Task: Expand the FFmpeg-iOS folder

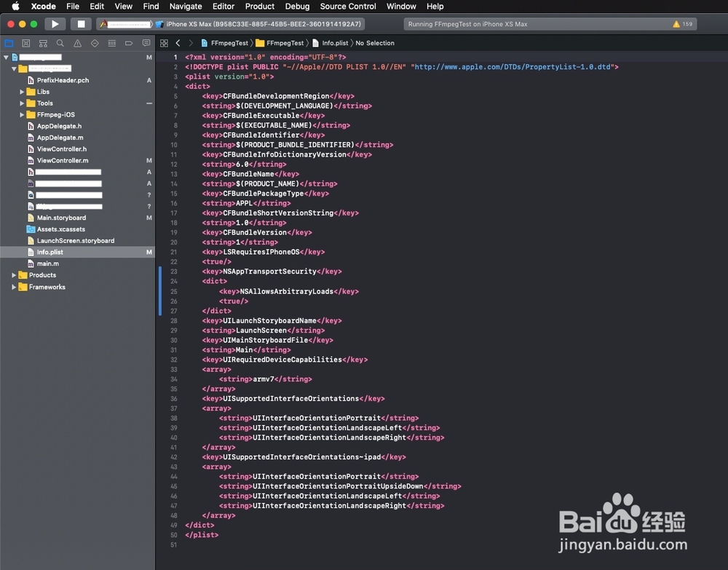Action: click(x=22, y=114)
